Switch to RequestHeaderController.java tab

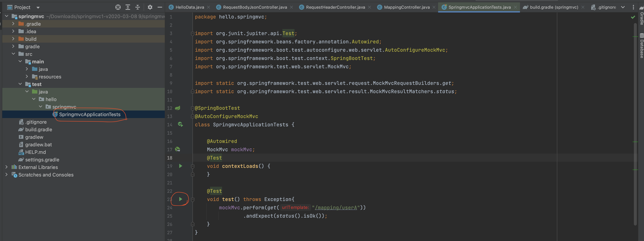[x=335, y=7]
